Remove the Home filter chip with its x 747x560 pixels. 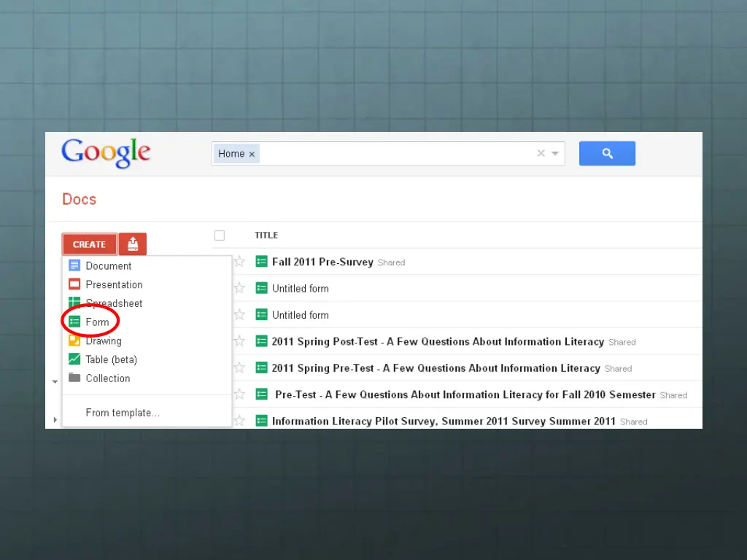252,155
